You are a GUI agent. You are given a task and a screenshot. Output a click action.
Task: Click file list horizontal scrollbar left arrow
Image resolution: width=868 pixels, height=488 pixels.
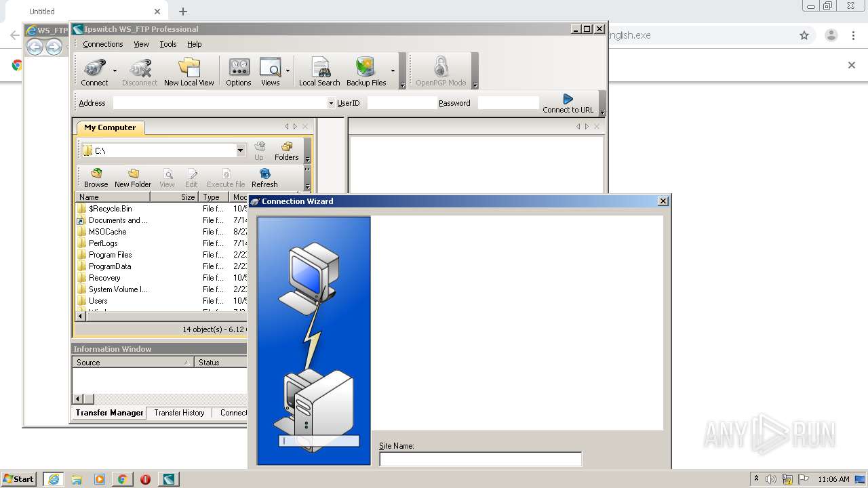81,317
